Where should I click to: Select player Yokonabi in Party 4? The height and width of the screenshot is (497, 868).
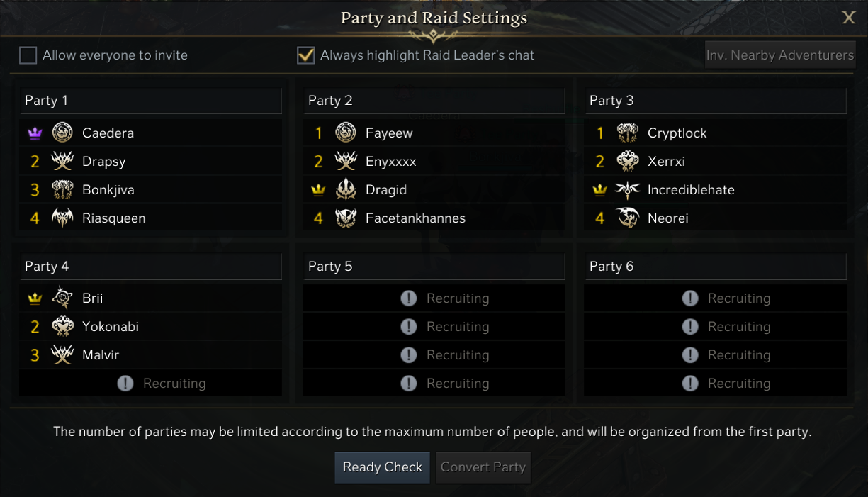[110, 327]
